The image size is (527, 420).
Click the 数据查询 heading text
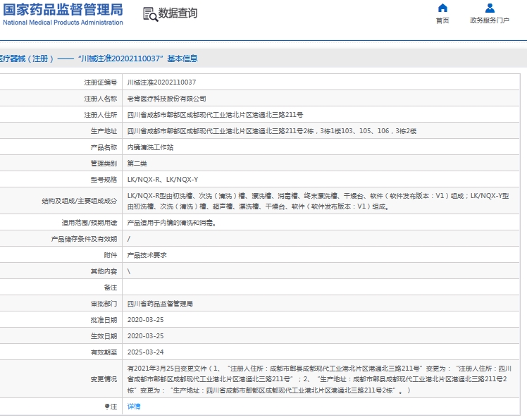click(178, 13)
